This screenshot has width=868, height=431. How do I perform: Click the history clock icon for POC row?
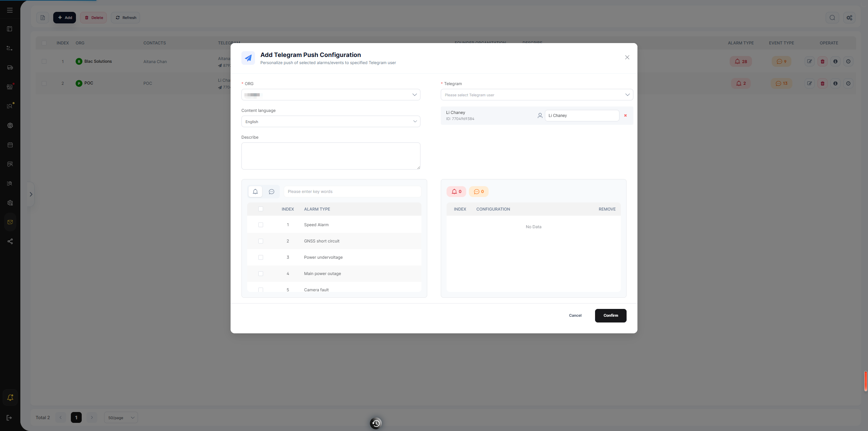tap(848, 83)
